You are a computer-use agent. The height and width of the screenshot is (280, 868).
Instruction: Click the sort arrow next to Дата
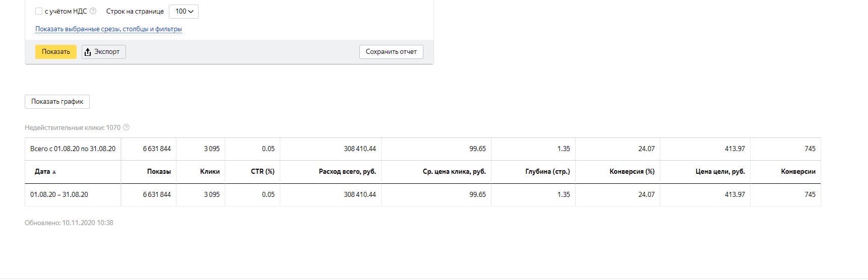click(54, 172)
